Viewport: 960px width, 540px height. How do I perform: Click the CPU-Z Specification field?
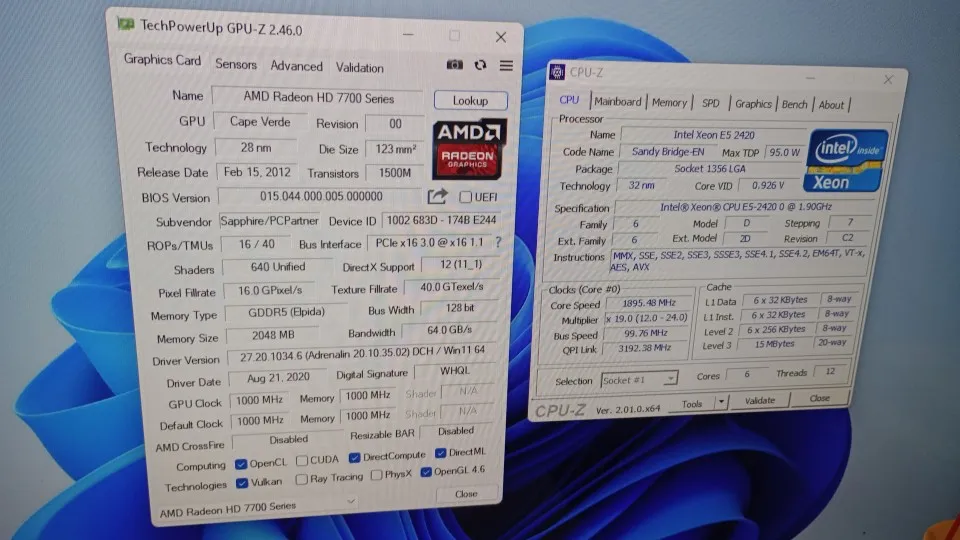pyautogui.click(x=746, y=208)
